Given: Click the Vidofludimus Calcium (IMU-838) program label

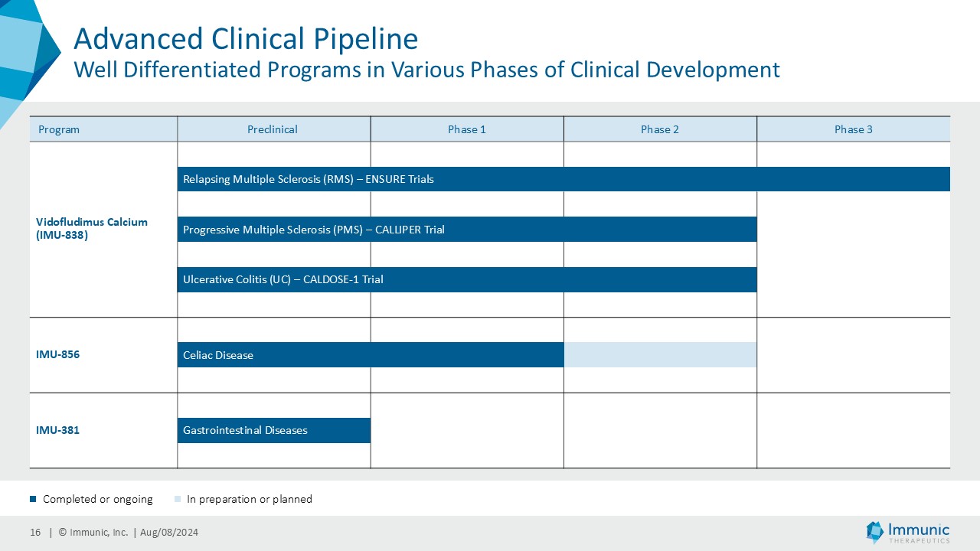Looking at the screenshot, I should point(91,229).
